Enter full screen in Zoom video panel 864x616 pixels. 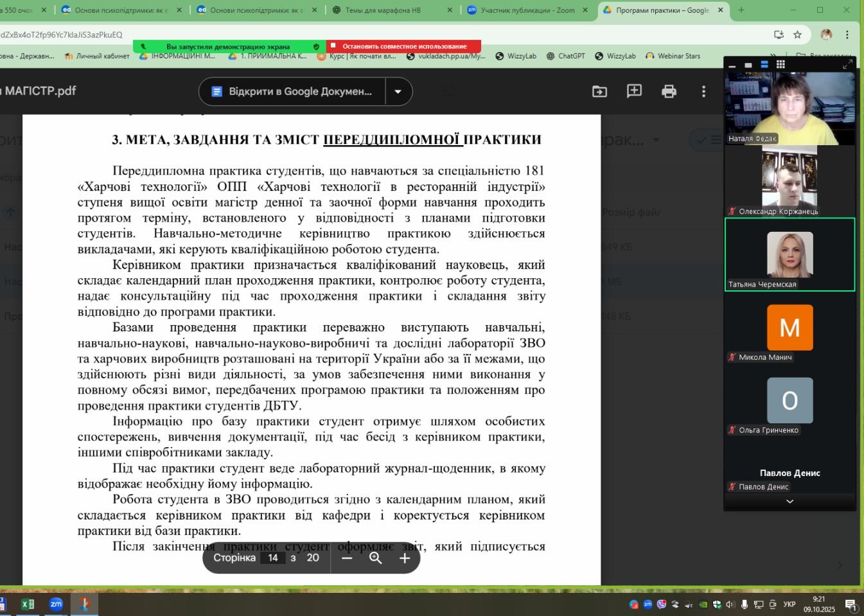pyautogui.click(x=847, y=64)
